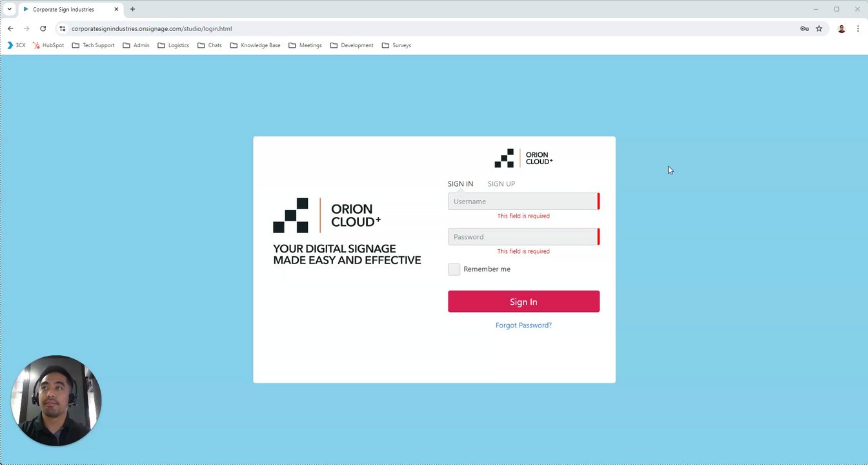Image resolution: width=868 pixels, height=465 pixels.
Task: Open the HubSpot bookmark
Action: [x=48, y=45]
